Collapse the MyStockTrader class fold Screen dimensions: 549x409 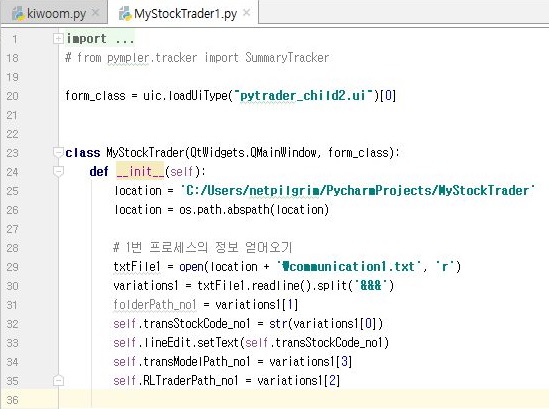pos(58,153)
